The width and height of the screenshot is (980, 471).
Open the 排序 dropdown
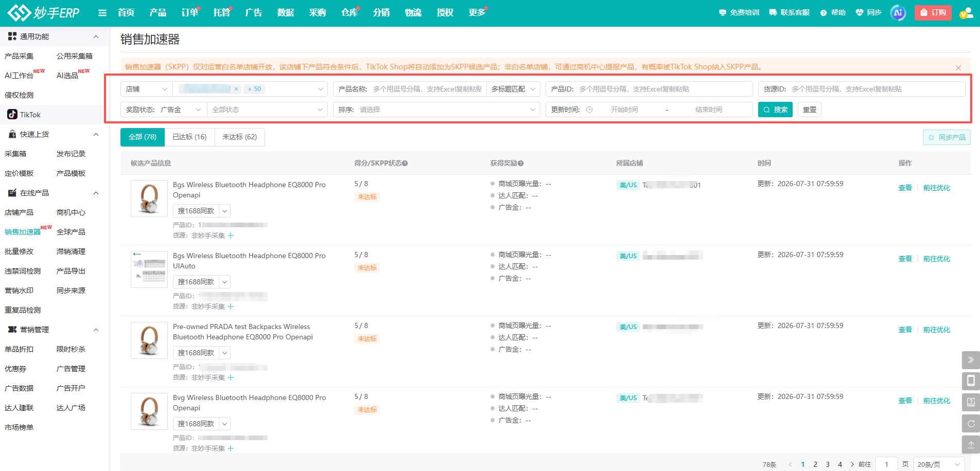436,110
